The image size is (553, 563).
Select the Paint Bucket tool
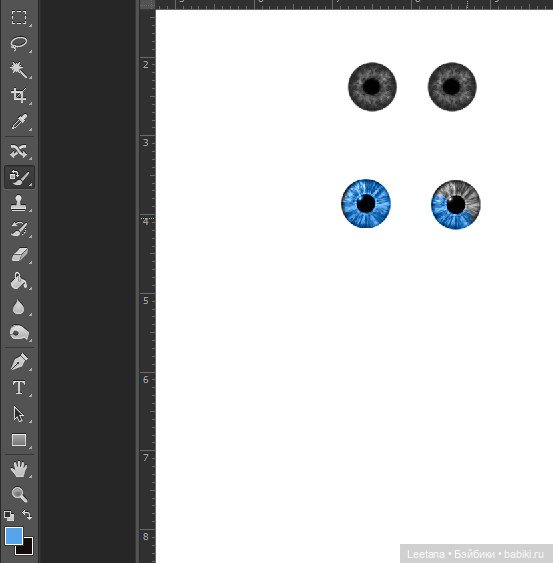[19, 281]
